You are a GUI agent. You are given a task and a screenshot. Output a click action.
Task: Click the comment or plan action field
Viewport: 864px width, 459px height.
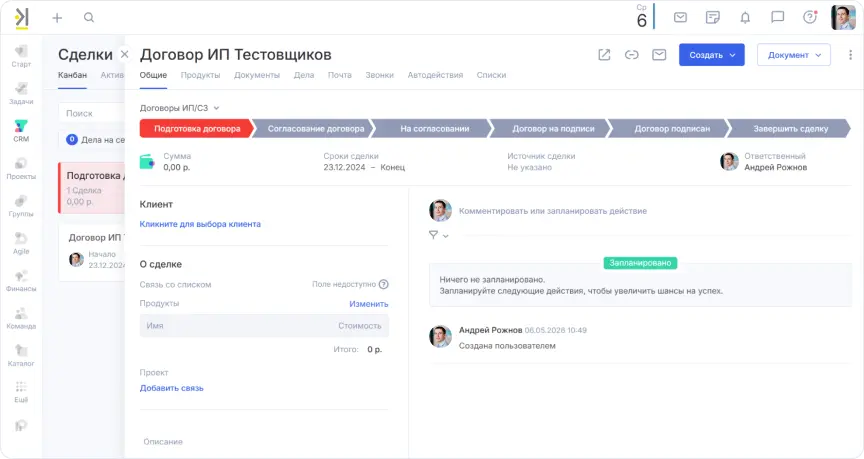tap(553, 211)
